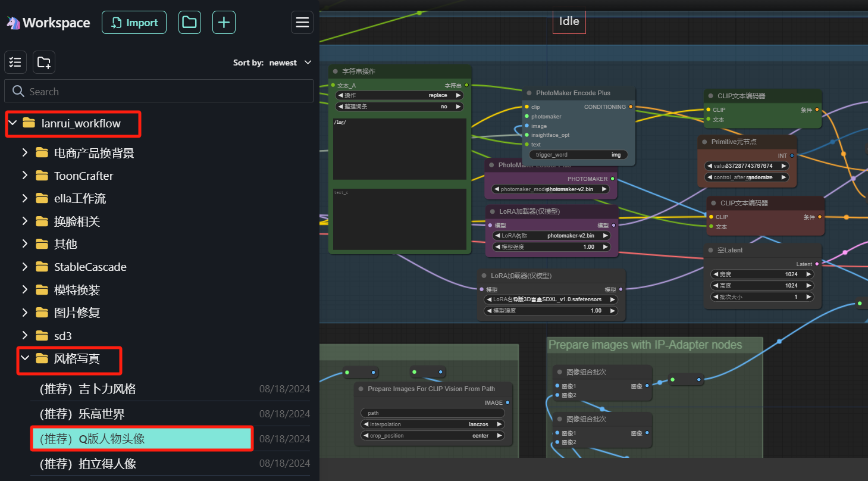Image resolution: width=868 pixels, height=481 pixels.
Task: Expand the 其他 folder
Action: tap(25, 244)
